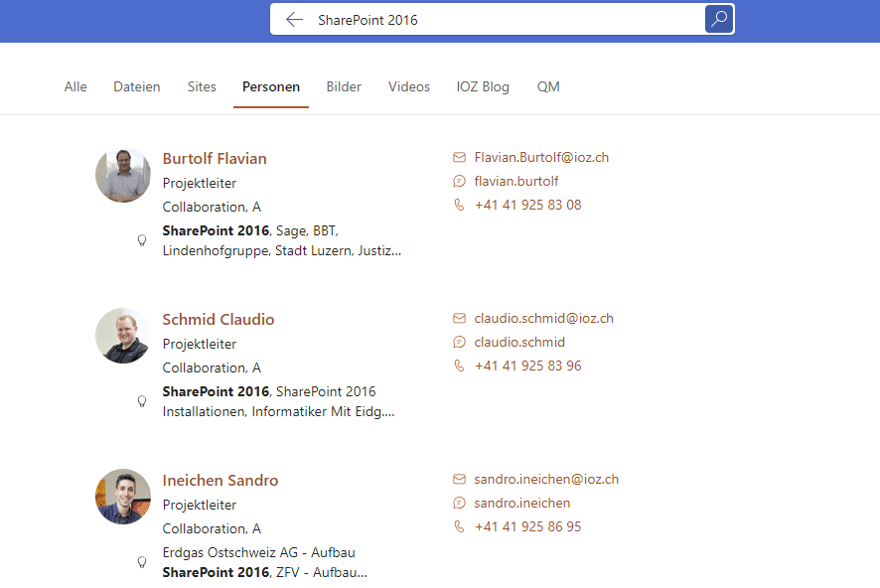Email claudio.schmid@ioz.ch
The image size is (880, 588).
coord(544,319)
